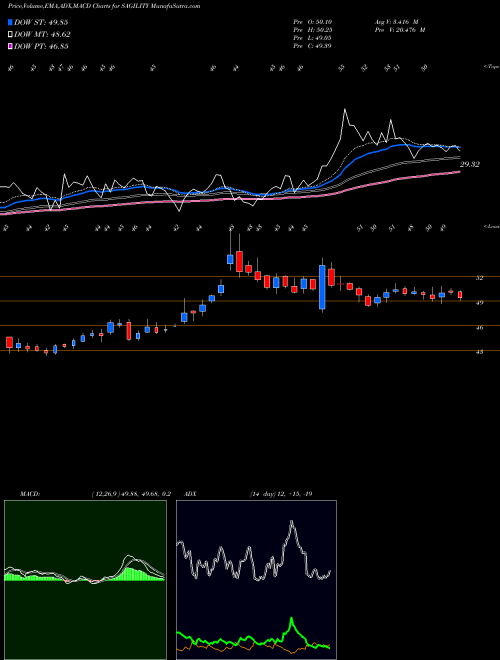Select the 'DOW MT: 48.62' label

click(43, 35)
